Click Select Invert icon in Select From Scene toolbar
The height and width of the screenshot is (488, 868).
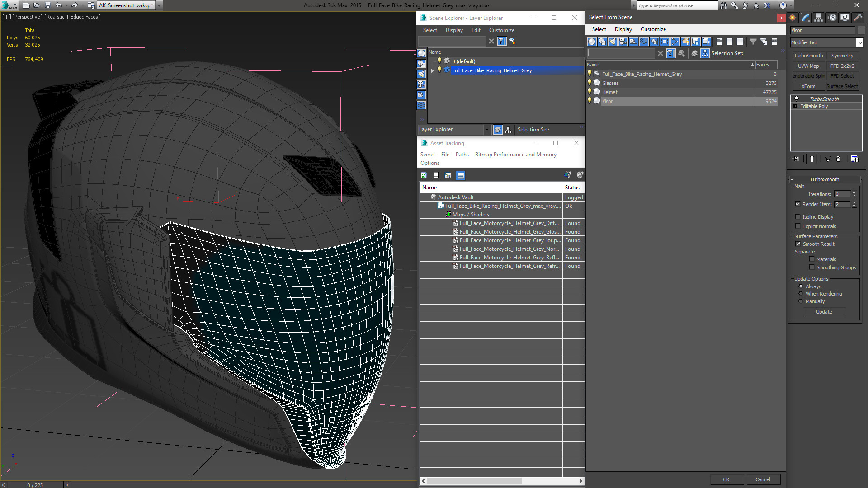click(x=740, y=42)
